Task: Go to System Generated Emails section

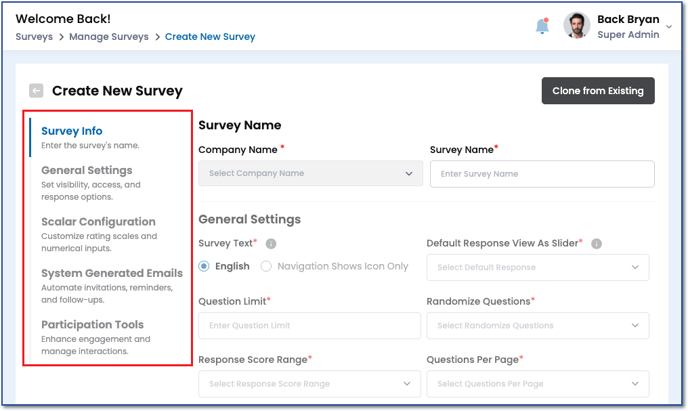Action: coord(111,273)
